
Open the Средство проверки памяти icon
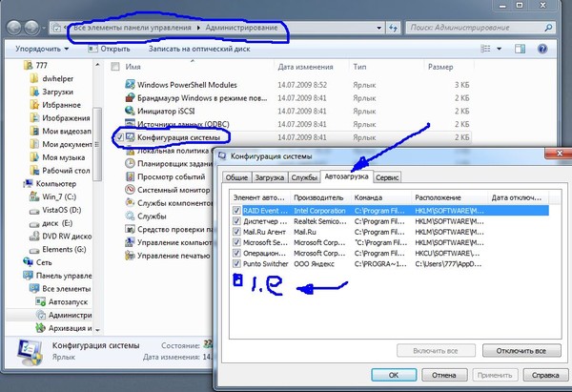pyautogui.click(x=130, y=229)
